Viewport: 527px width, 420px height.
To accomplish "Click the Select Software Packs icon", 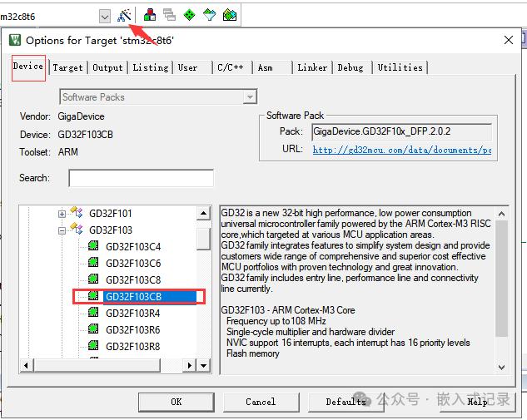I will point(210,15).
